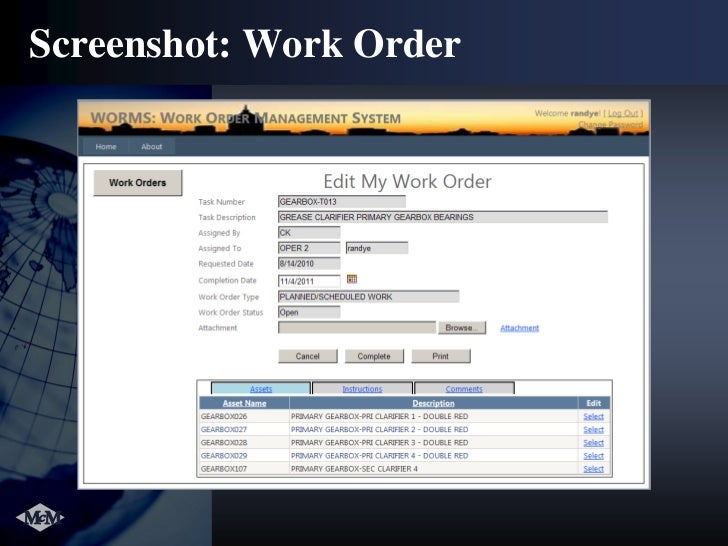Click in the Task Number field
The width and height of the screenshot is (728, 546).
[x=342, y=202]
